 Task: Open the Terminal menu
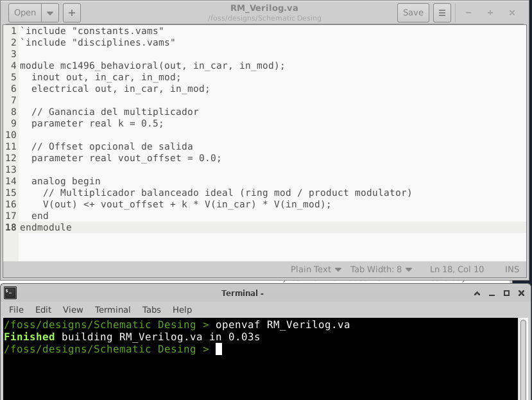112,309
